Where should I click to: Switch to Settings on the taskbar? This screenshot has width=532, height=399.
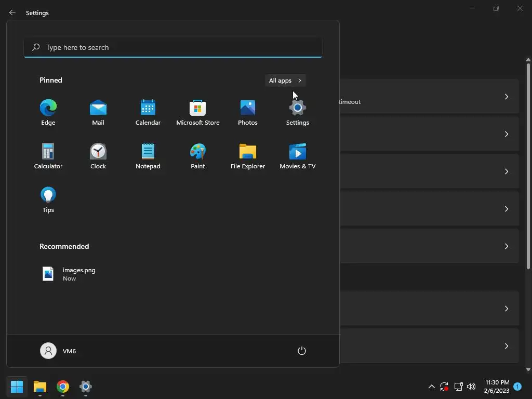click(86, 387)
